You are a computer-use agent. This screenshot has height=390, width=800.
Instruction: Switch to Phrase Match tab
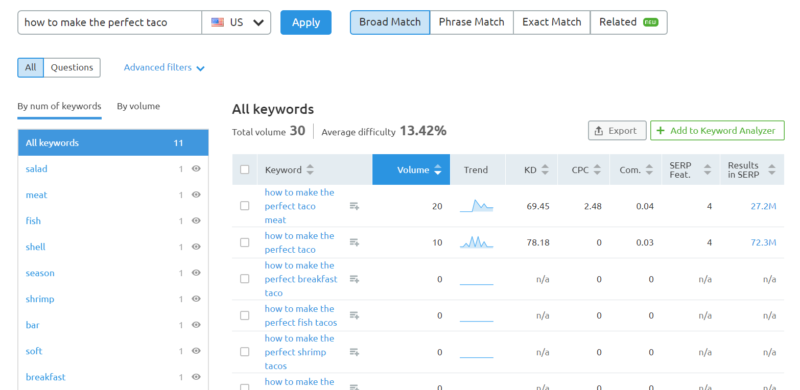coord(471,22)
